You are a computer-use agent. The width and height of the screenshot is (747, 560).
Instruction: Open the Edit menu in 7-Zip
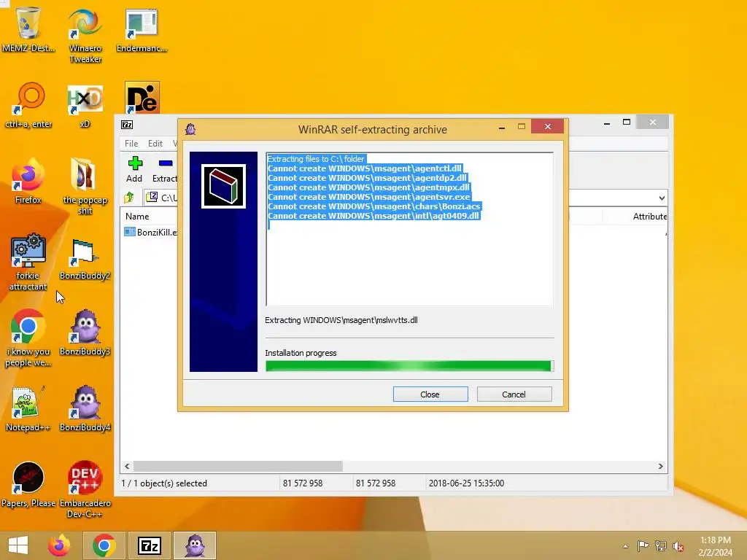pos(155,144)
